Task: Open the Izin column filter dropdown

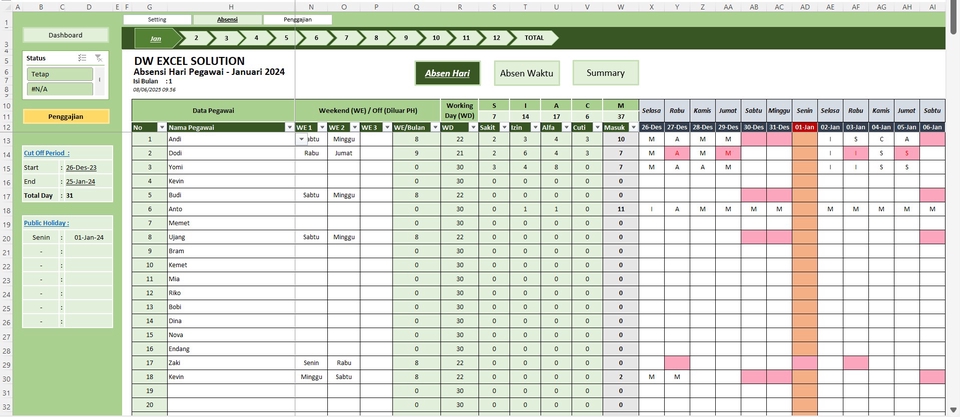Action: click(535, 127)
